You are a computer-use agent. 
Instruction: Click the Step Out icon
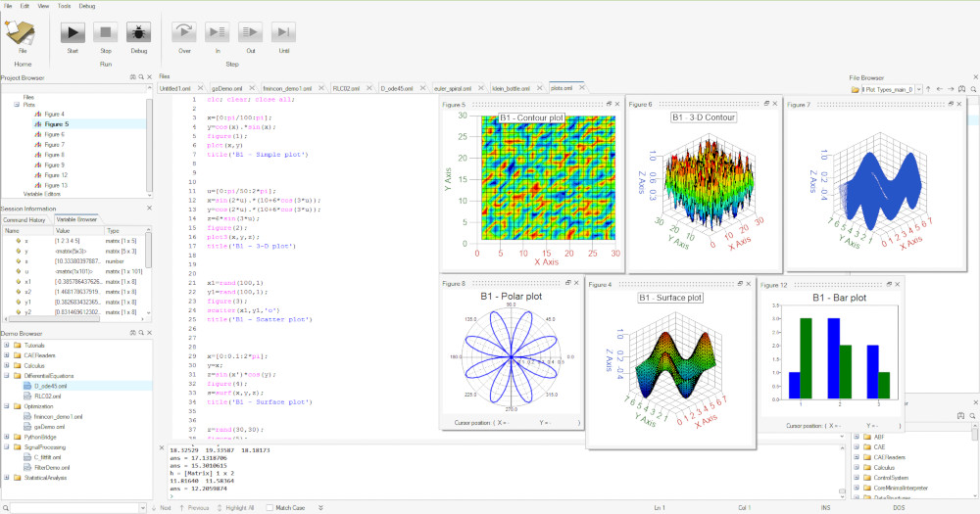(x=251, y=32)
